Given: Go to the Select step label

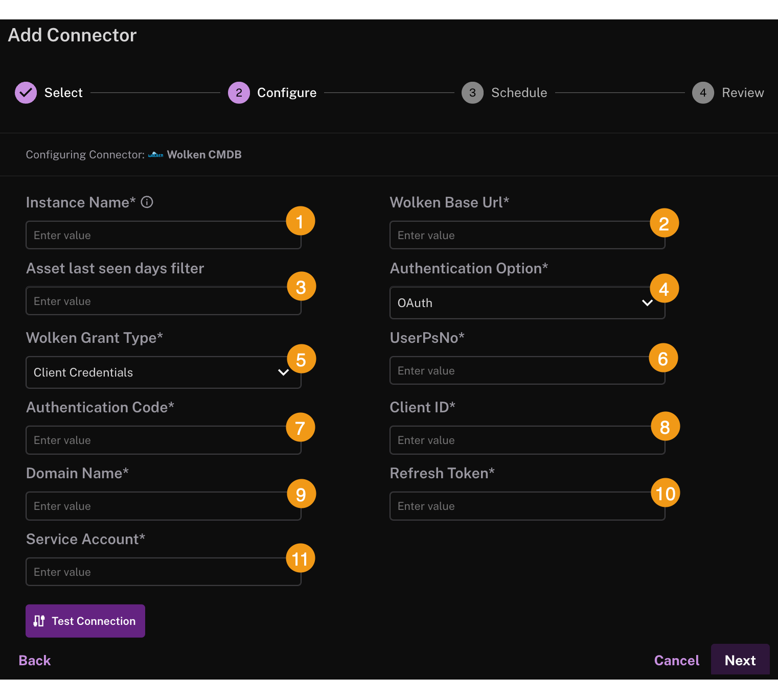Looking at the screenshot, I should 63,92.
